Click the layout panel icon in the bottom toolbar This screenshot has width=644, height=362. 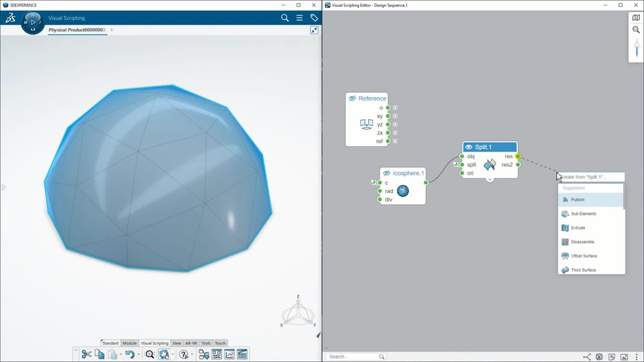click(x=217, y=354)
